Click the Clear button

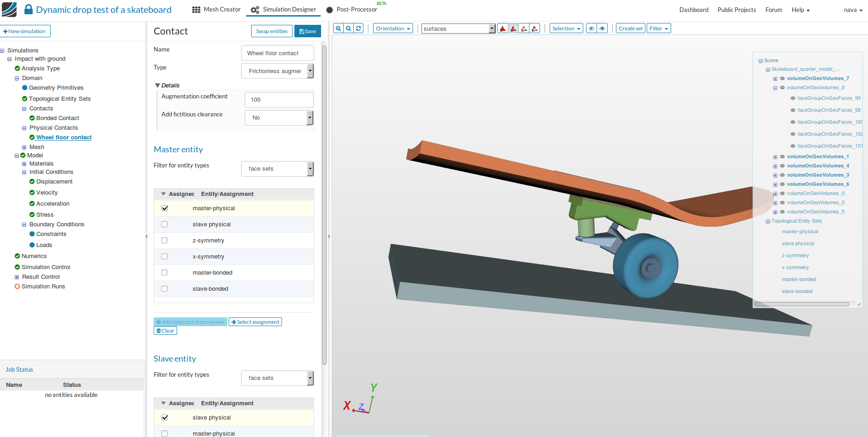pyautogui.click(x=165, y=331)
